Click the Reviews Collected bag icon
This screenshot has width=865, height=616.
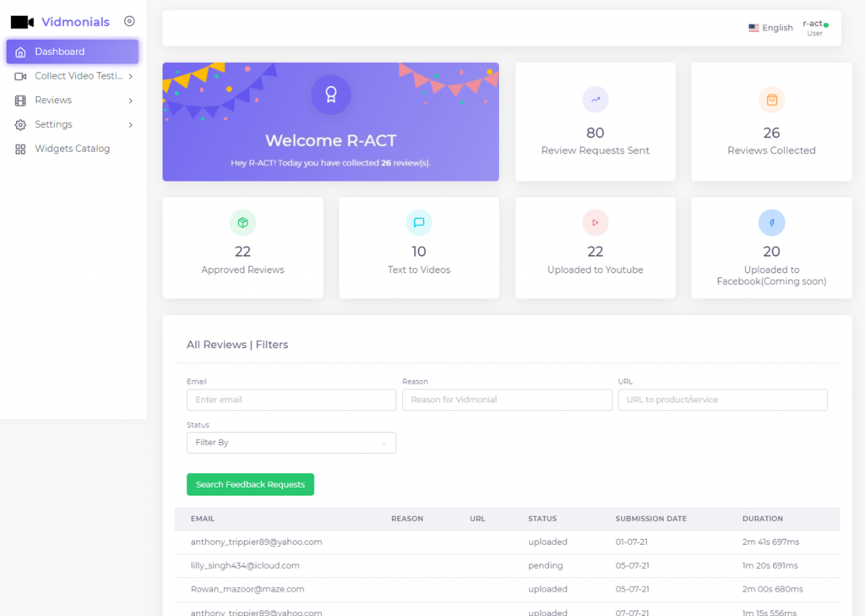(x=771, y=100)
